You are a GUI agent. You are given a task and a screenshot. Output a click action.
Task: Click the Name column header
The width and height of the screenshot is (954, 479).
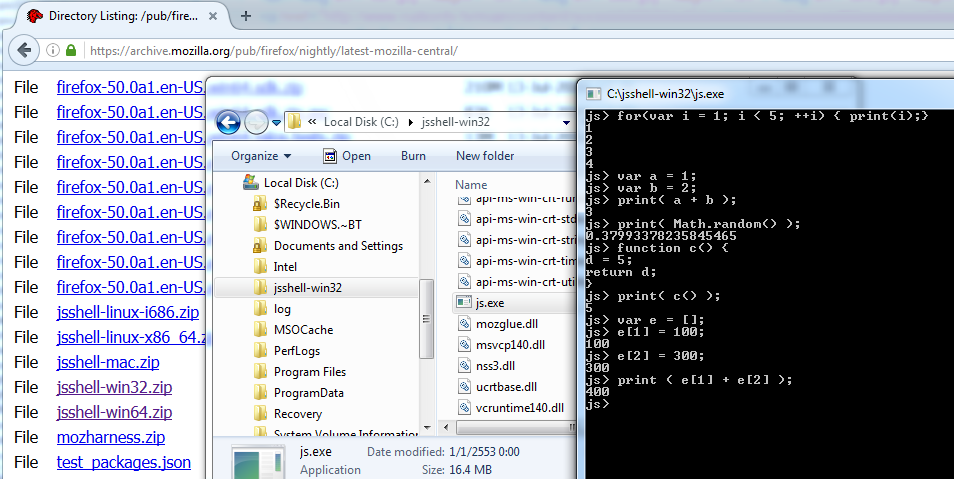click(471, 185)
